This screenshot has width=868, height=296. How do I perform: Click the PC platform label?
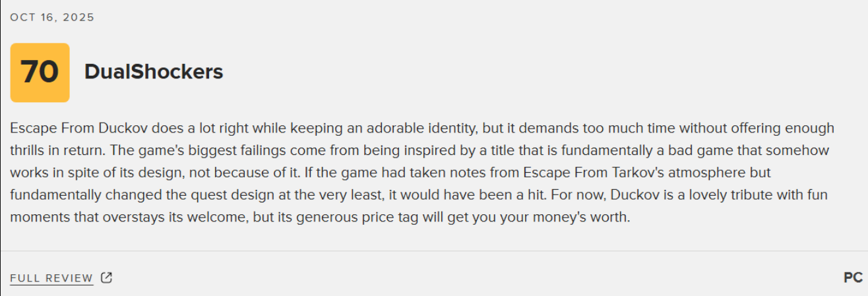pos(853,278)
